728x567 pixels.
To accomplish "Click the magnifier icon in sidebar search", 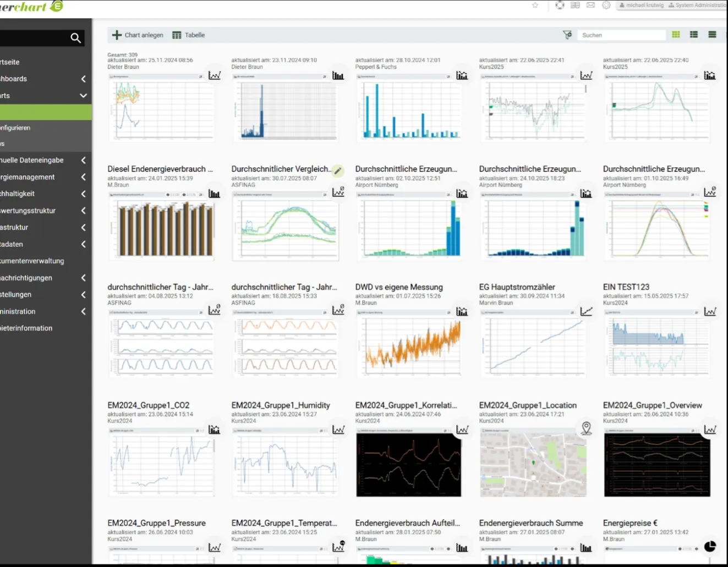I will [x=76, y=38].
